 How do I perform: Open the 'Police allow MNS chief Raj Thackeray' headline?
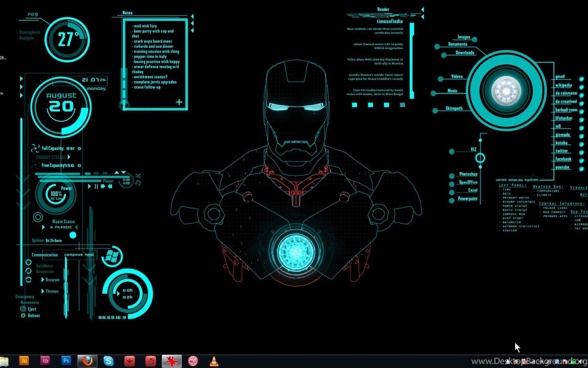(x=375, y=61)
